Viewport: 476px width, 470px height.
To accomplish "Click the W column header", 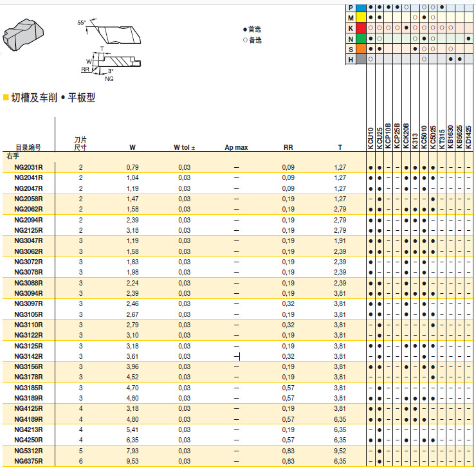I will 133,147.
